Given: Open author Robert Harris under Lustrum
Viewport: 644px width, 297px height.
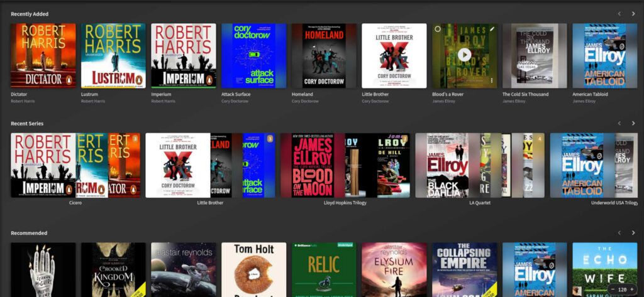Looking at the screenshot, I should click(x=93, y=101).
